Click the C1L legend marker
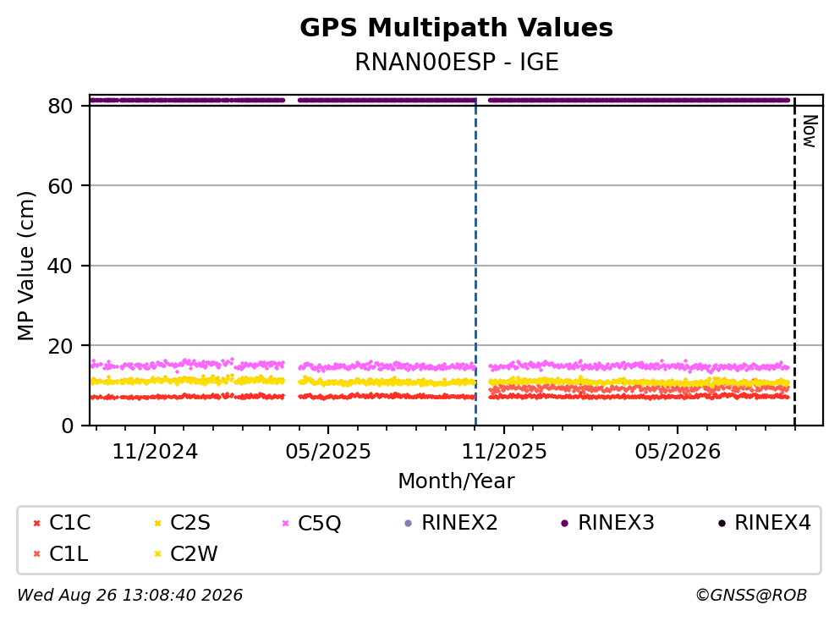Image resolution: width=840 pixels, height=621 pixels. click(36, 554)
